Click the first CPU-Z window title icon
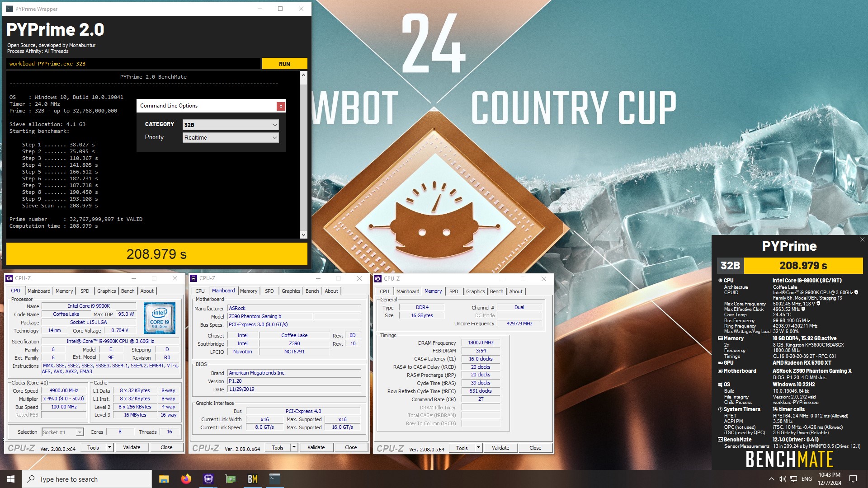The height and width of the screenshot is (488, 868). (9, 278)
